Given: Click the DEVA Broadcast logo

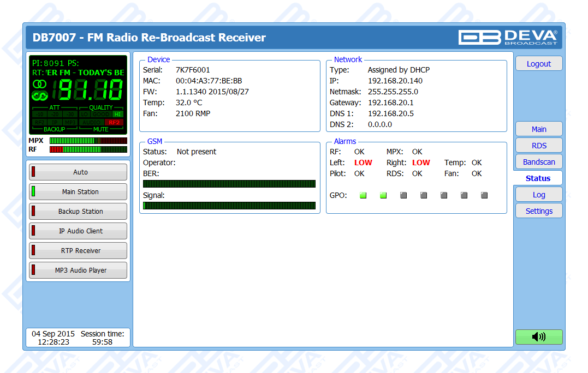Looking at the screenshot, I should 508,37.
